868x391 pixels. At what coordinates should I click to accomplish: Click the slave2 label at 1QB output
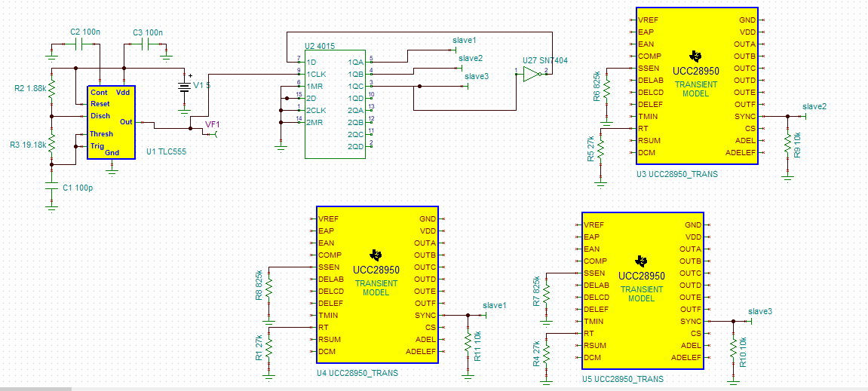(471, 58)
